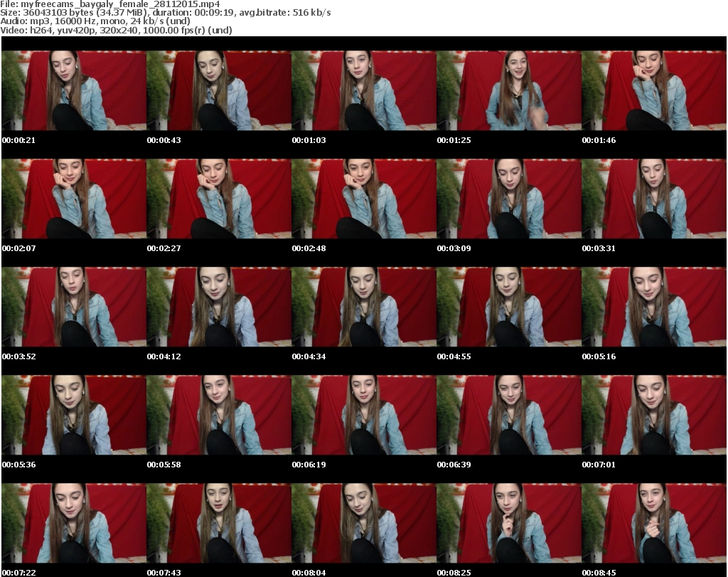Image resolution: width=728 pixels, height=577 pixels.
Task: Click the thumbnail frame at 00:03:09
Action: 509,198
